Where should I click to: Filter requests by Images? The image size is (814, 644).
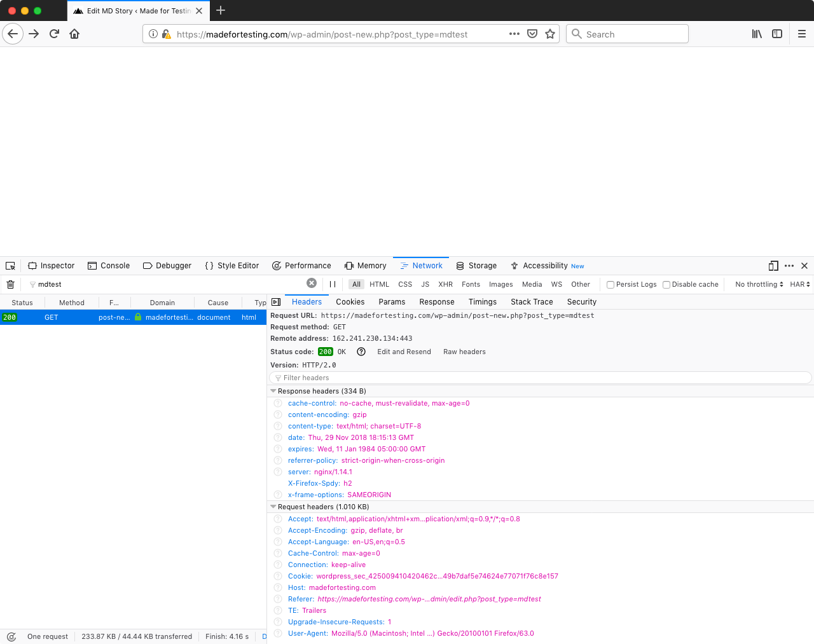point(501,284)
